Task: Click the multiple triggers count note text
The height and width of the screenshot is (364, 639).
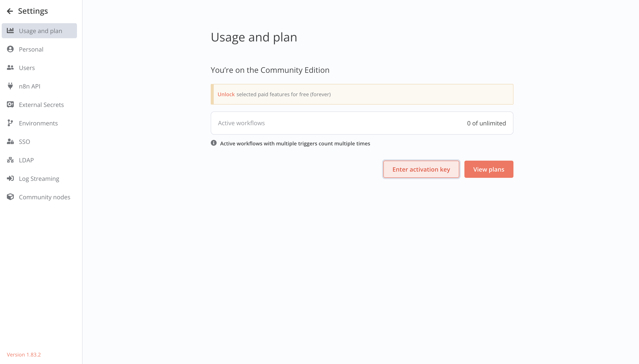Action: click(295, 143)
